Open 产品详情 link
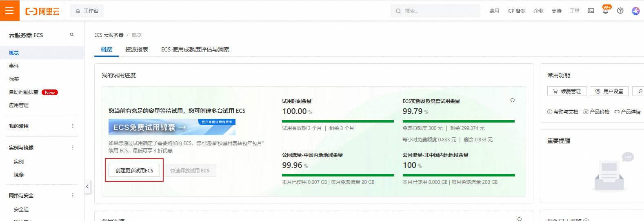Viewport: 644px width, 221px height. point(628,112)
